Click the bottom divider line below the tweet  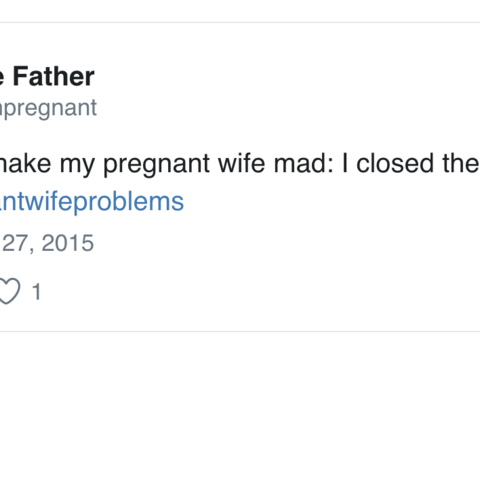[240, 331]
